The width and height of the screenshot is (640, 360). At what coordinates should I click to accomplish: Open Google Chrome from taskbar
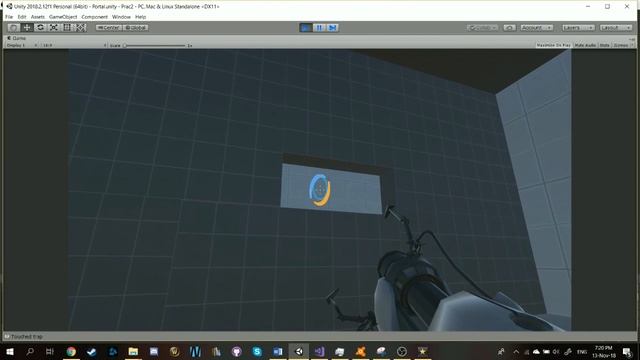(x=71, y=351)
